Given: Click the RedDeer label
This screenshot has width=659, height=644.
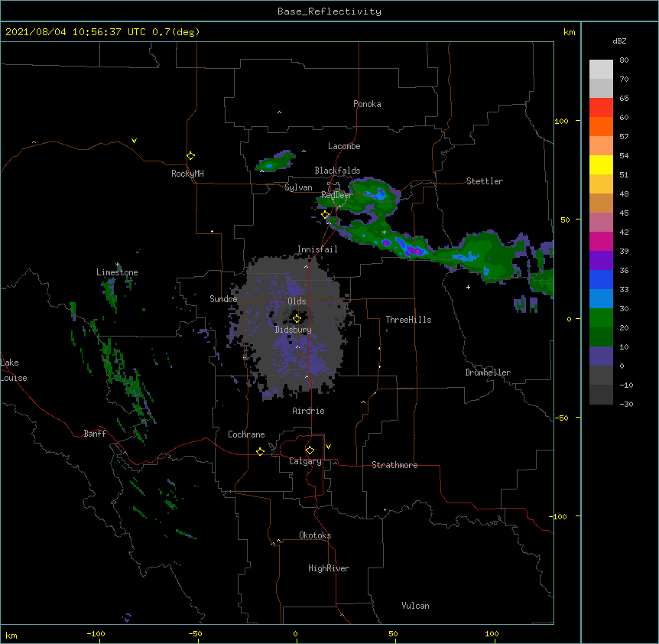Looking at the screenshot, I should click(x=337, y=194).
